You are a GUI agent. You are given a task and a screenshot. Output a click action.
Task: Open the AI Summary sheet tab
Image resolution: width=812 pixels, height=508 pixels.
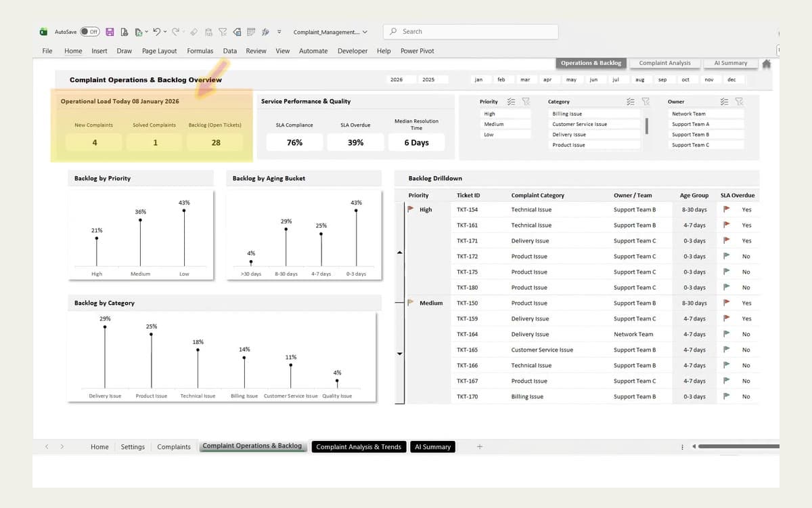click(x=432, y=446)
